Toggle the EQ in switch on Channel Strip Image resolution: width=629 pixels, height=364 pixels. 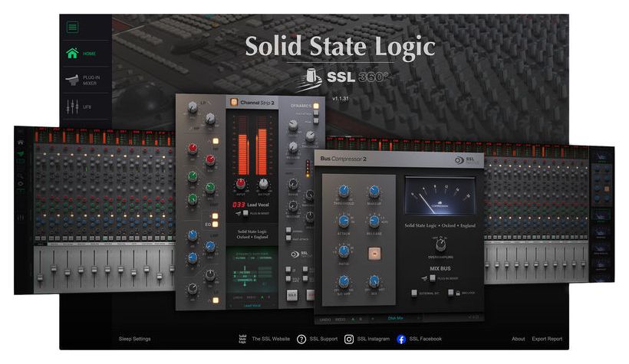point(216,224)
